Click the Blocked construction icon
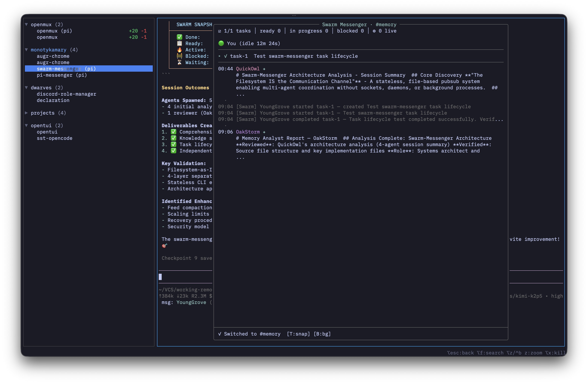588x384 pixels. click(x=180, y=56)
